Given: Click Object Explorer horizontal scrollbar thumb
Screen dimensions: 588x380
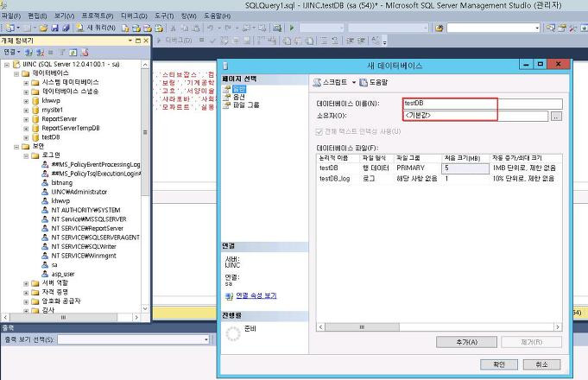Looking at the screenshot, I should 63,317.
